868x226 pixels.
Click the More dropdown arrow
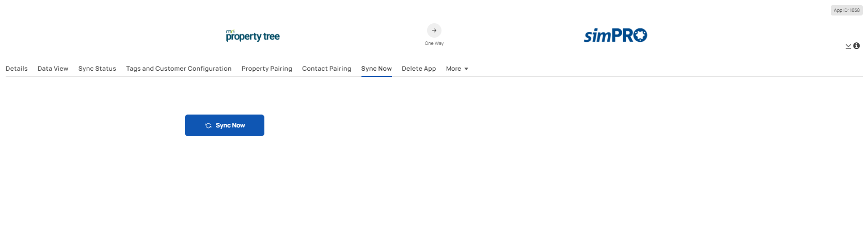click(x=466, y=69)
